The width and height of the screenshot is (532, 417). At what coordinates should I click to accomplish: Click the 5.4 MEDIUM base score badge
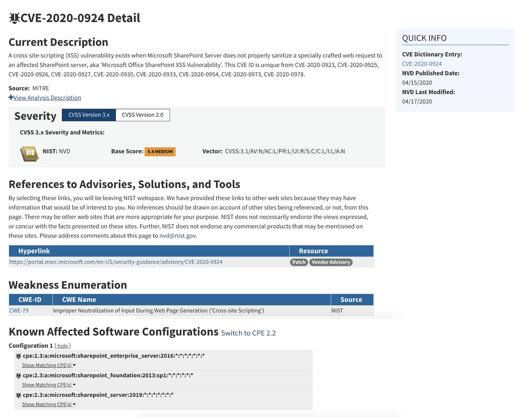coord(160,152)
